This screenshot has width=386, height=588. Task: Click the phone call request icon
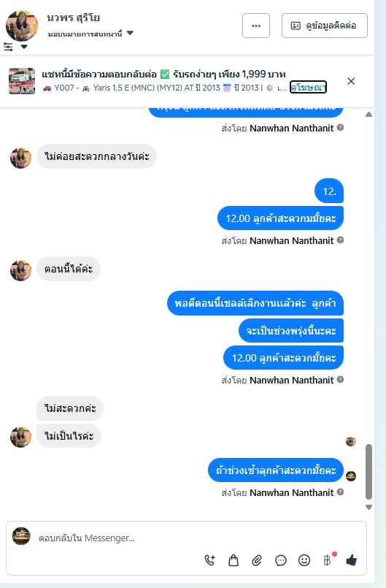(x=210, y=560)
